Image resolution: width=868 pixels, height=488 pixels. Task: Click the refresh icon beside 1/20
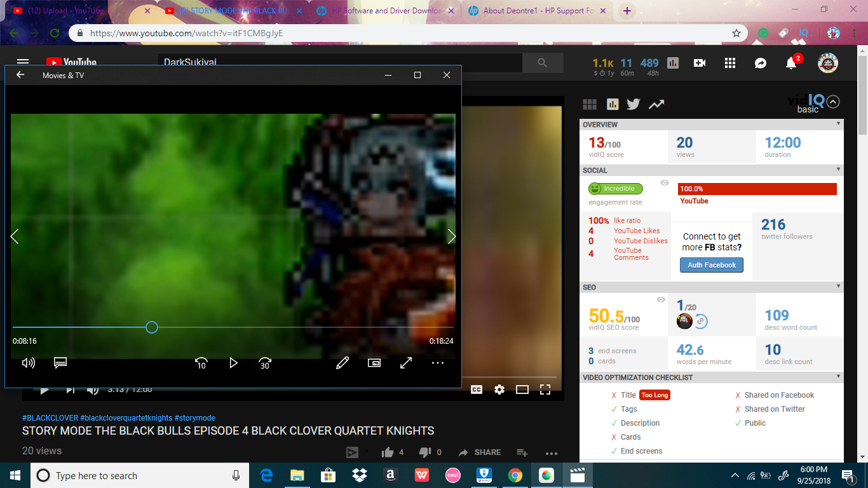pyautogui.click(x=701, y=322)
